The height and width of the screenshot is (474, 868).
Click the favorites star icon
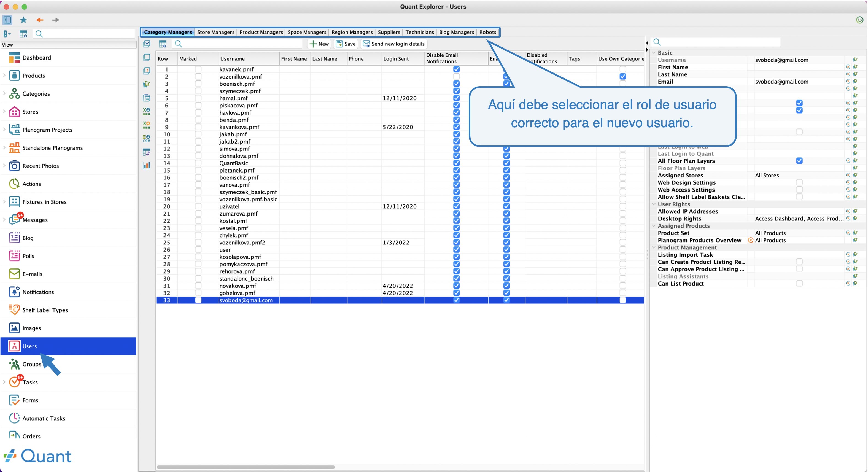click(23, 20)
